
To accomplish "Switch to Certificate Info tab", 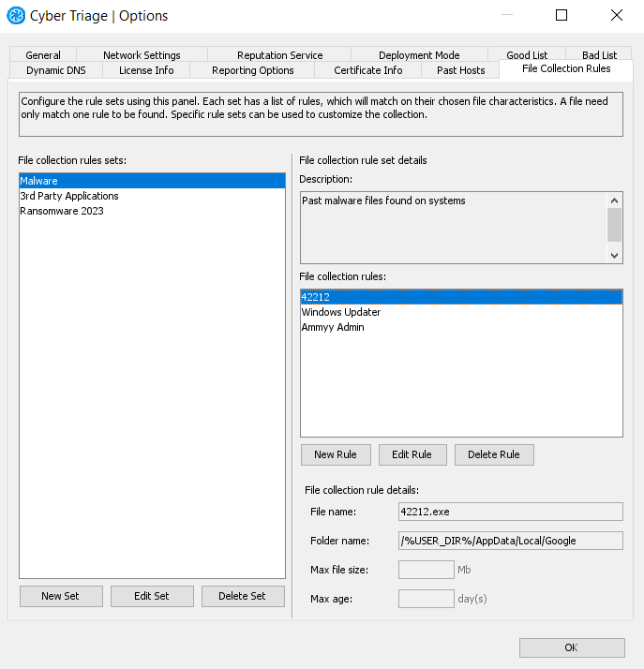I will click(x=367, y=70).
